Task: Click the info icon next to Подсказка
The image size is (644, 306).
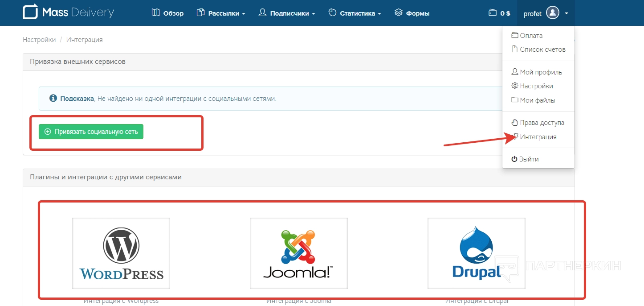Action: point(53,98)
